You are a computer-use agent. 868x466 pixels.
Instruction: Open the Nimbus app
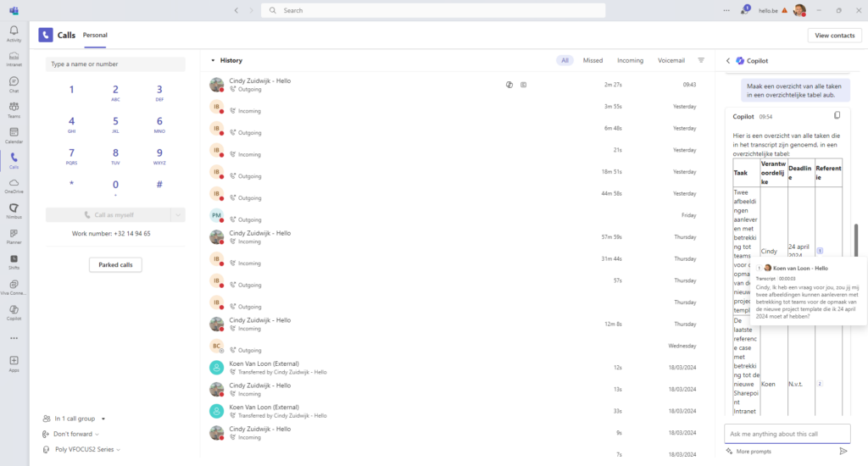tap(14, 211)
